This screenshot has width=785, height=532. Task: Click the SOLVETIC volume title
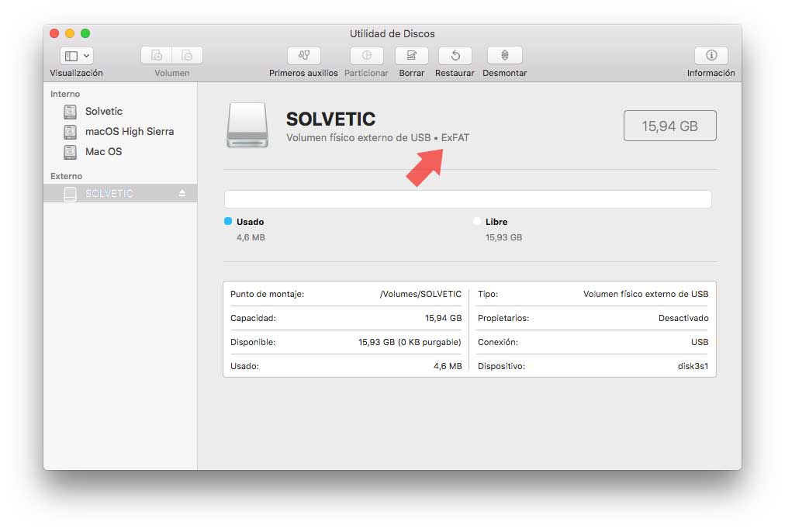tap(331, 119)
